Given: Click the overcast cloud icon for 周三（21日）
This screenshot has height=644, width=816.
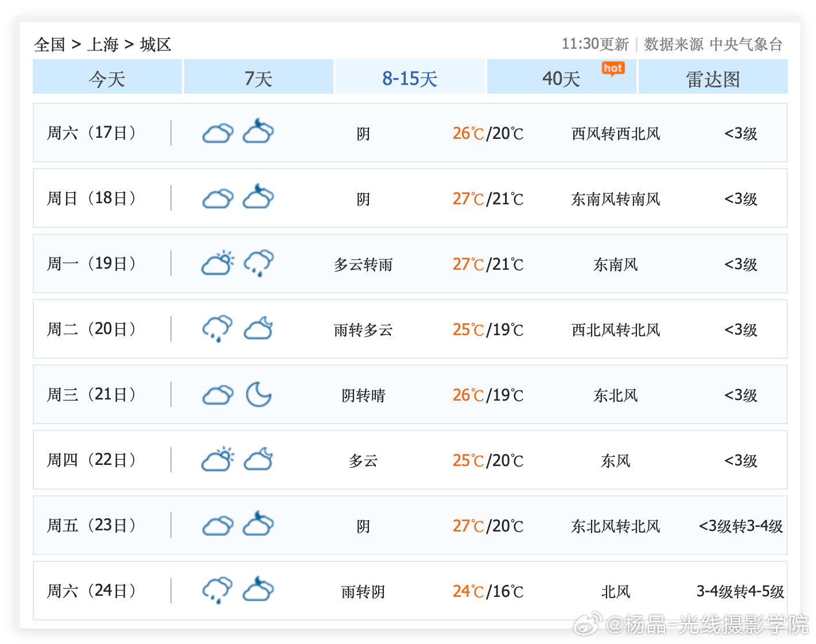Looking at the screenshot, I should (218, 395).
